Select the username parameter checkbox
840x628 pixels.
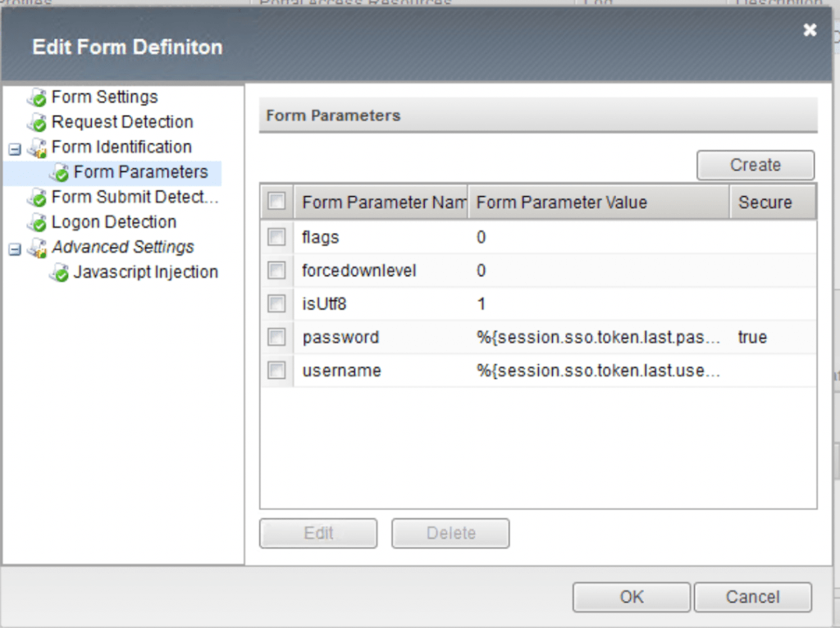[x=276, y=371]
